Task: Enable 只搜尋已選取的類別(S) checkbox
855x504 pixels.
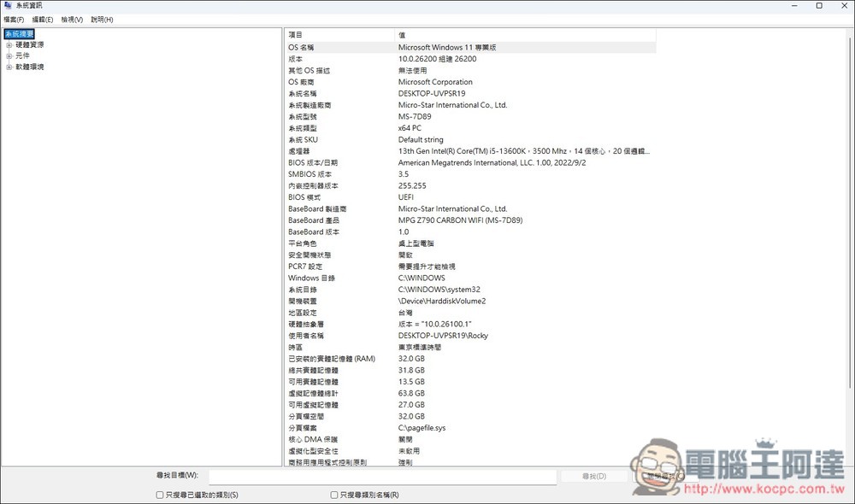Action: [x=160, y=495]
